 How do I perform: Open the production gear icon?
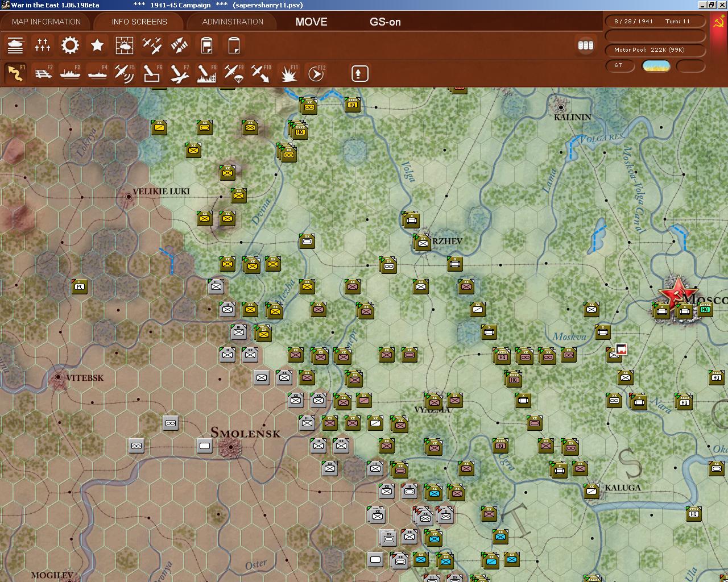point(70,45)
